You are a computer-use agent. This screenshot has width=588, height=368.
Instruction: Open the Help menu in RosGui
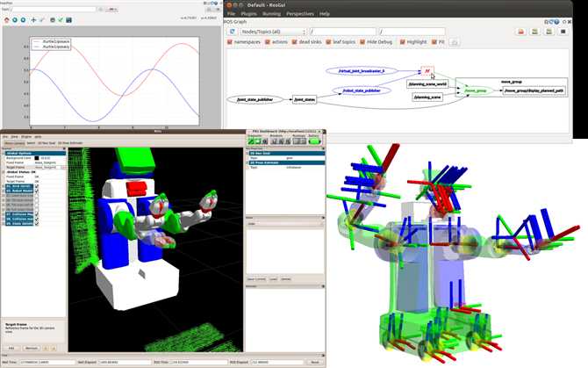click(325, 13)
